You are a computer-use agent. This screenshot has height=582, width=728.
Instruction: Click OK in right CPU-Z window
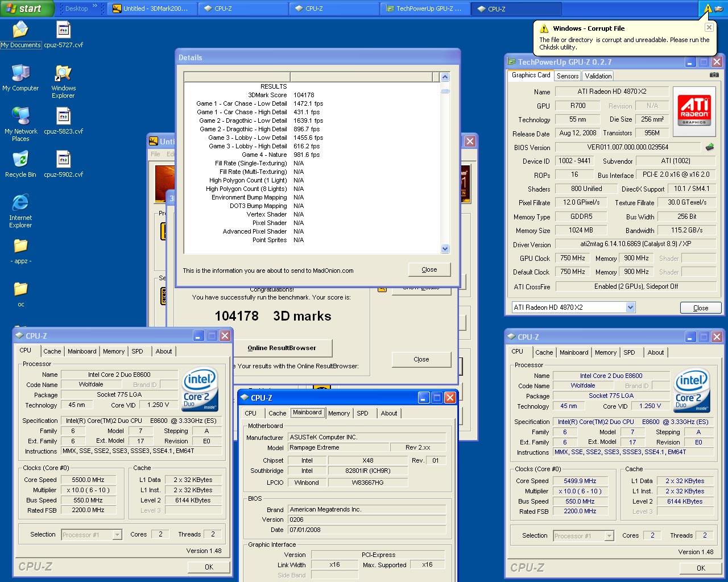click(x=701, y=568)
